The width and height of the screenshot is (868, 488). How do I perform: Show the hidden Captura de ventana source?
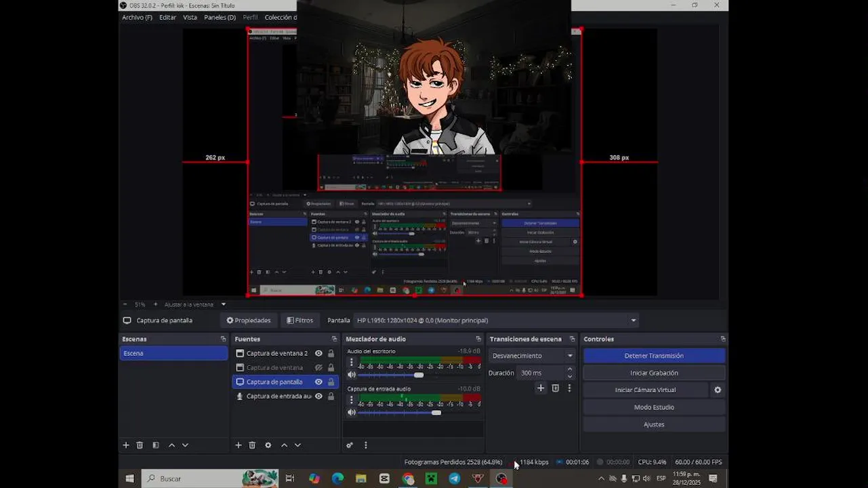318,367
